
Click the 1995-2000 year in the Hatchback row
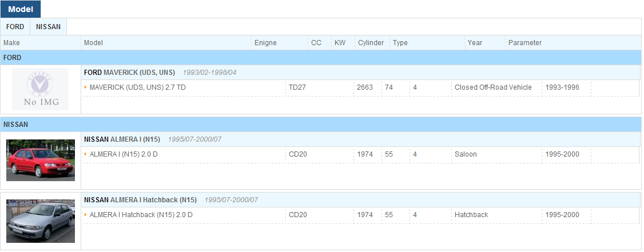point(562,215)
